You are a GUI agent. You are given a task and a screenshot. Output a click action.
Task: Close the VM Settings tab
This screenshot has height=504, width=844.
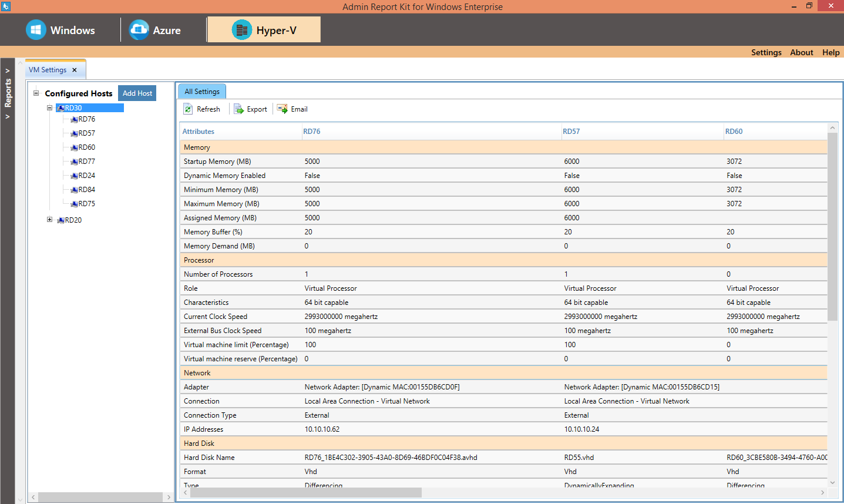point(75,70)
